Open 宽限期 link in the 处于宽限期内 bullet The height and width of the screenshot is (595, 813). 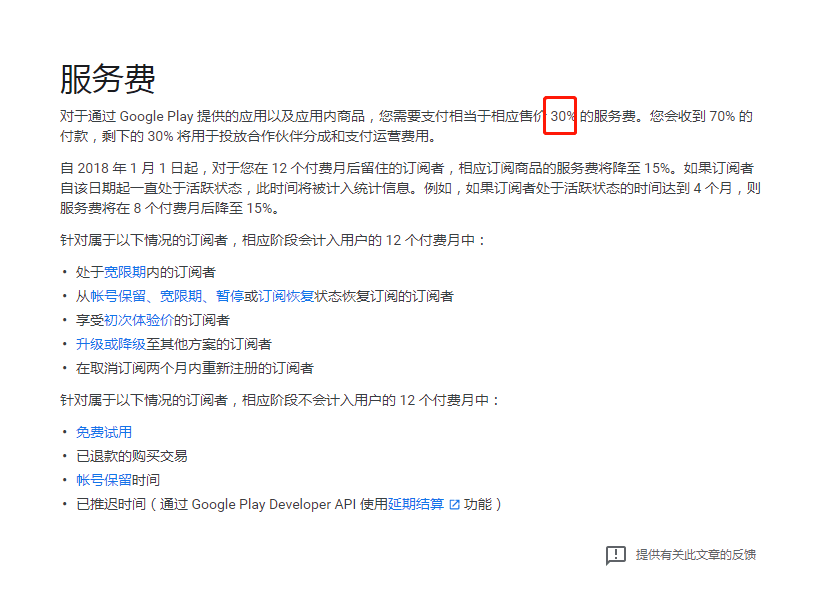tap(125, 272)
